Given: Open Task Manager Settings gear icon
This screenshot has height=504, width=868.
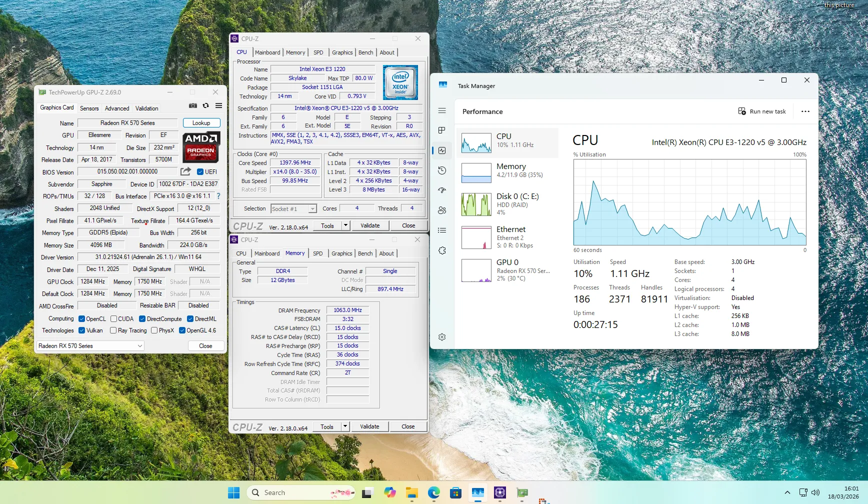Looking at the screenshot, I should (442, 337).
